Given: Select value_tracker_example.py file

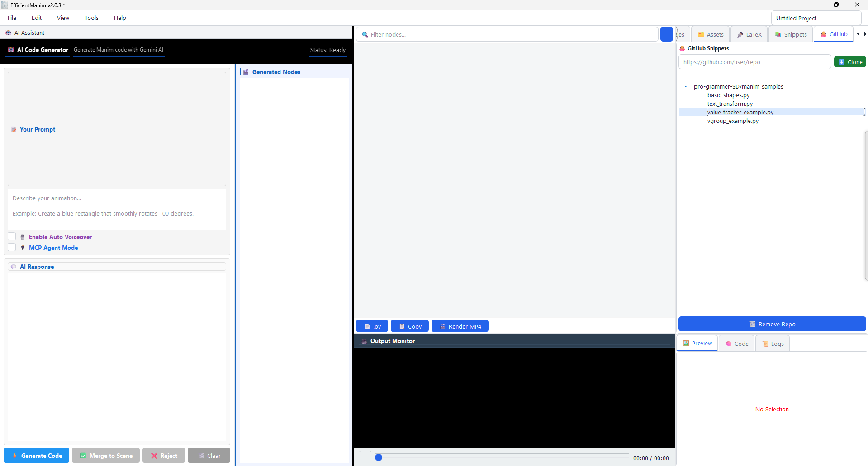Looking at the screenshot, I should pyautogui.click(x=786, y=112).
